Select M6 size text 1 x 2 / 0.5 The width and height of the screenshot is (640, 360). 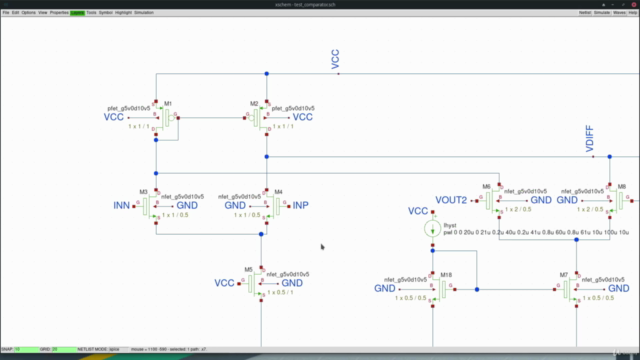click(518, 209)
